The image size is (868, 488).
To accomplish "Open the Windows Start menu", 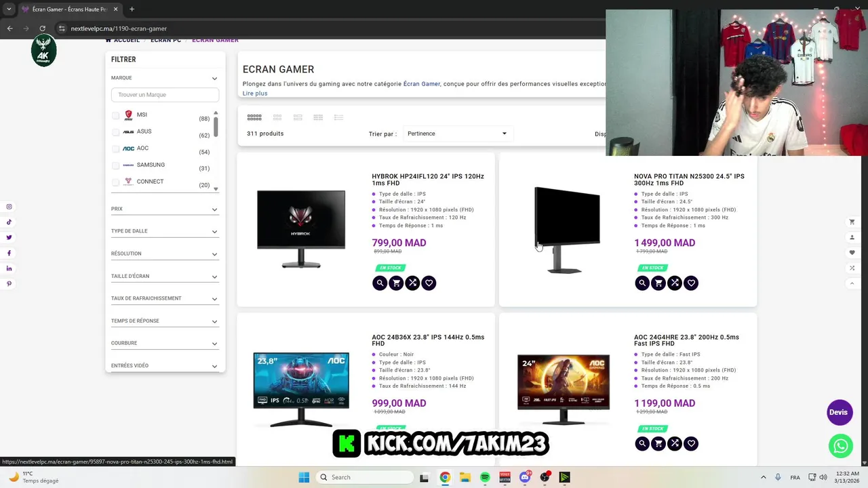I will [x=304, y=477].
